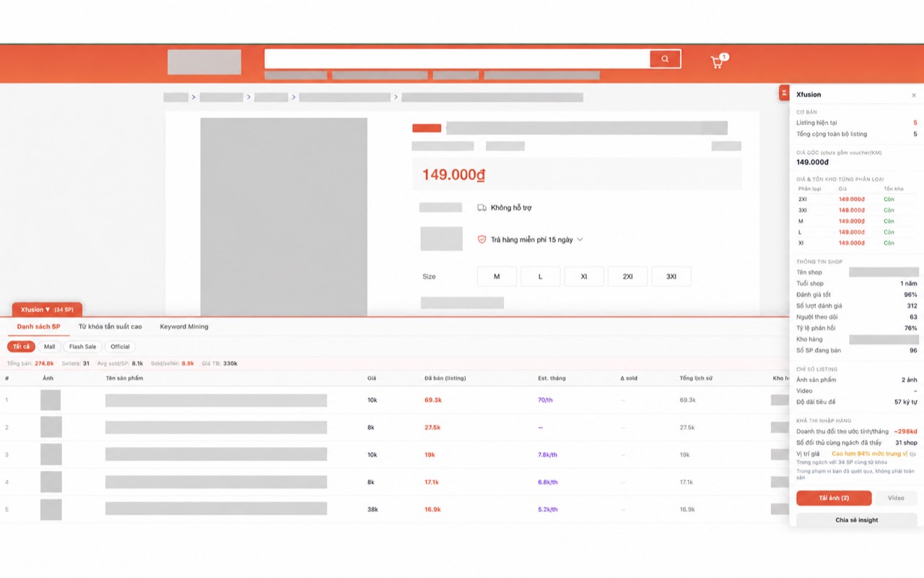Image resolution: width=924 pixels, height=578 pixels.
Task: Expand the Trả hàng miễn phí 15 ngày chevron
Action: (x=579, y=240)
